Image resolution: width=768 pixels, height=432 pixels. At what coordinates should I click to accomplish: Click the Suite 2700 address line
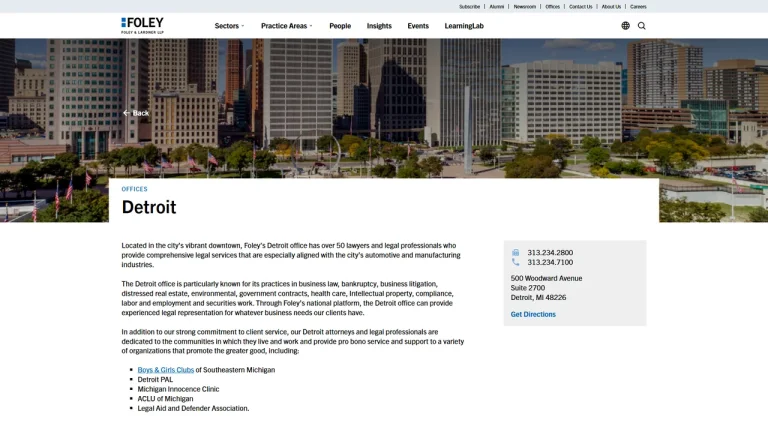pos(528,288)
